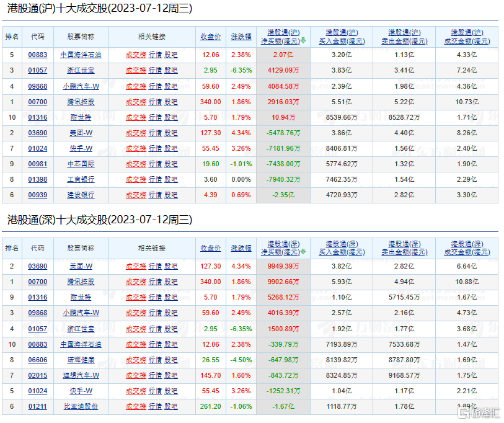Screen dimensions: 504x423
Task: Open 行情 for 中芯国际
Action: point(155,164)
